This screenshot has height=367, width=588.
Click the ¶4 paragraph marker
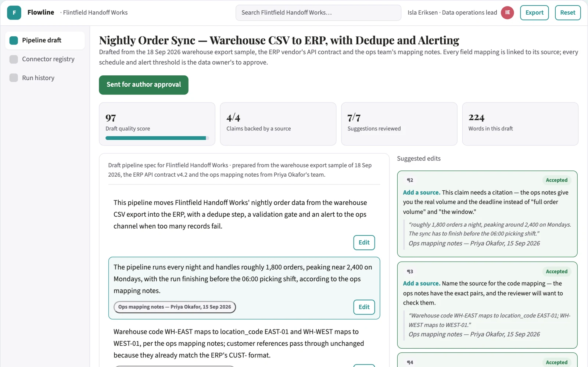[410, 362]
